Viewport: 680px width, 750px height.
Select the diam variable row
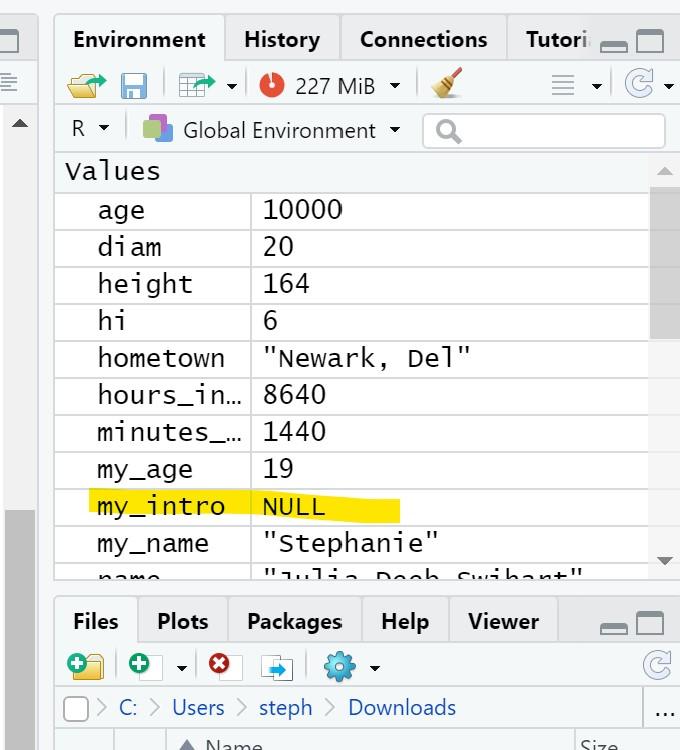[x=351, y=248]
